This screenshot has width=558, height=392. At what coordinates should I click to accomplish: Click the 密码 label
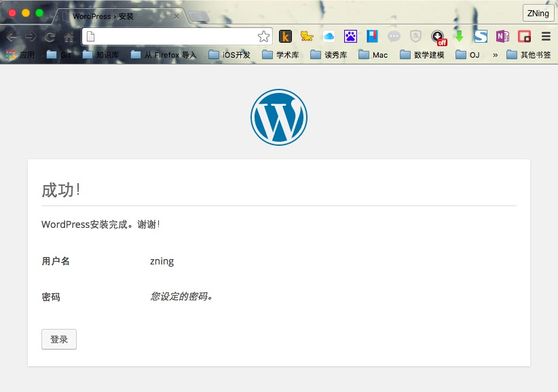51,297
